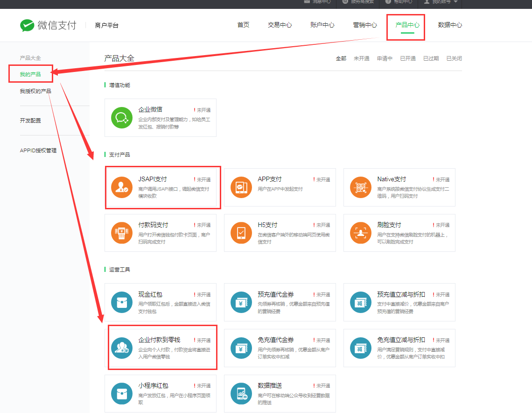Click the 小程序红包 envelope icon

[x=122, y=394]
